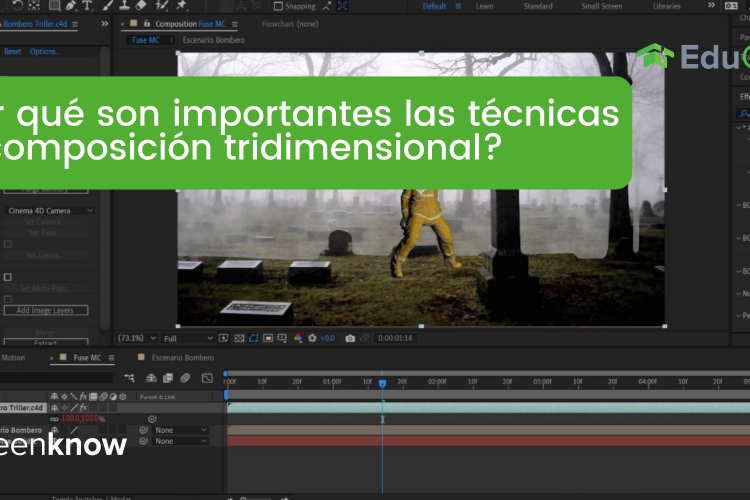Select the Rectangle shape tool
750x500 pixels.
55,5
